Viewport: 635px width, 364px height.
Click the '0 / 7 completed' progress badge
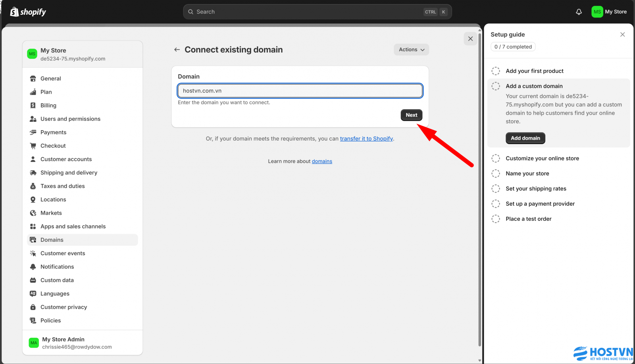[x=513, y=47]
